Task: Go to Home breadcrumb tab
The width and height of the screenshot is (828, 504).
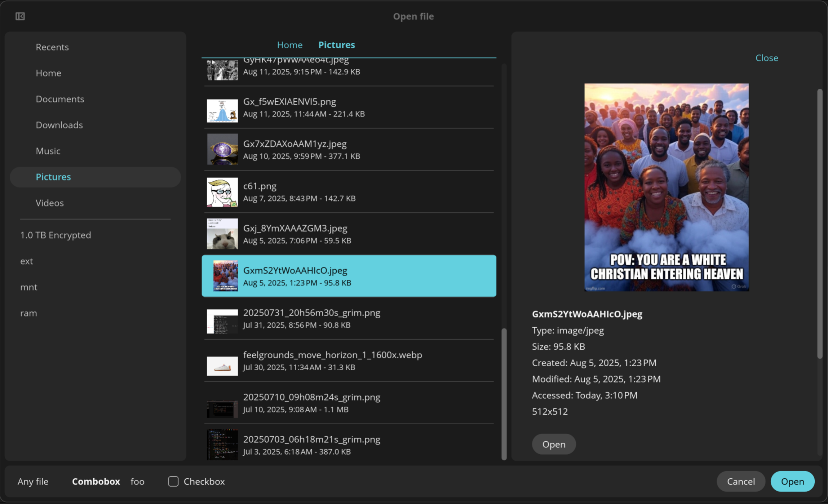Action: 289,45
